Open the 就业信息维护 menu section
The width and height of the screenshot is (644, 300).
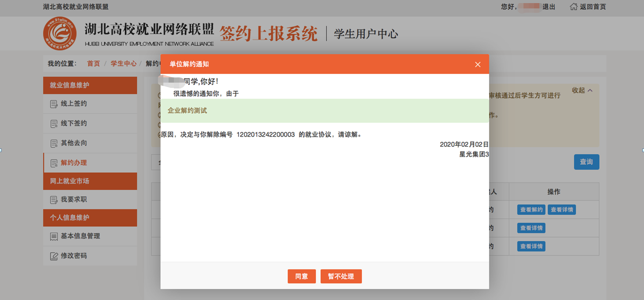point(90,85)
